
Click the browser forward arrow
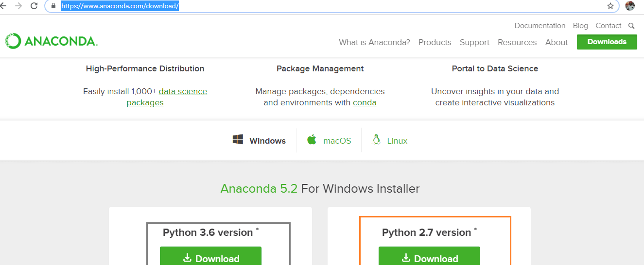coord(18,6)
